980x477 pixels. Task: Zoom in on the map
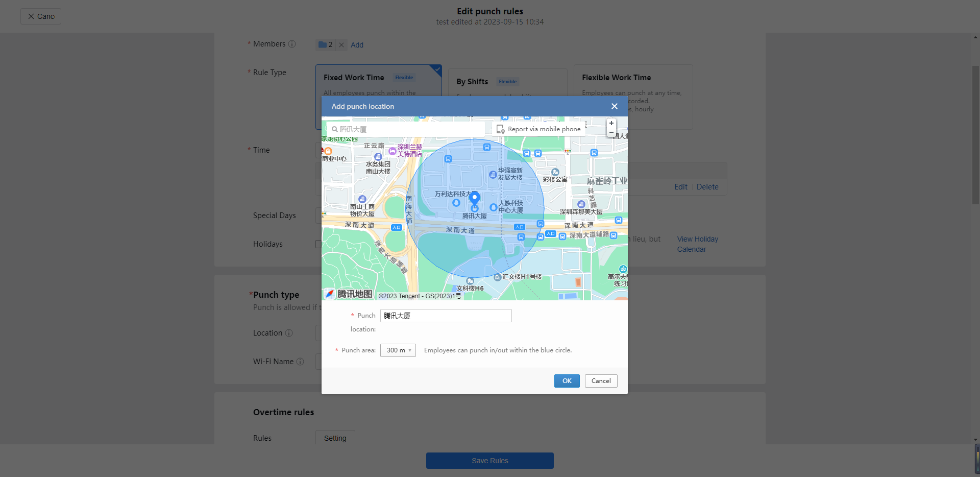pyautogui.click(x=611, y=123)
